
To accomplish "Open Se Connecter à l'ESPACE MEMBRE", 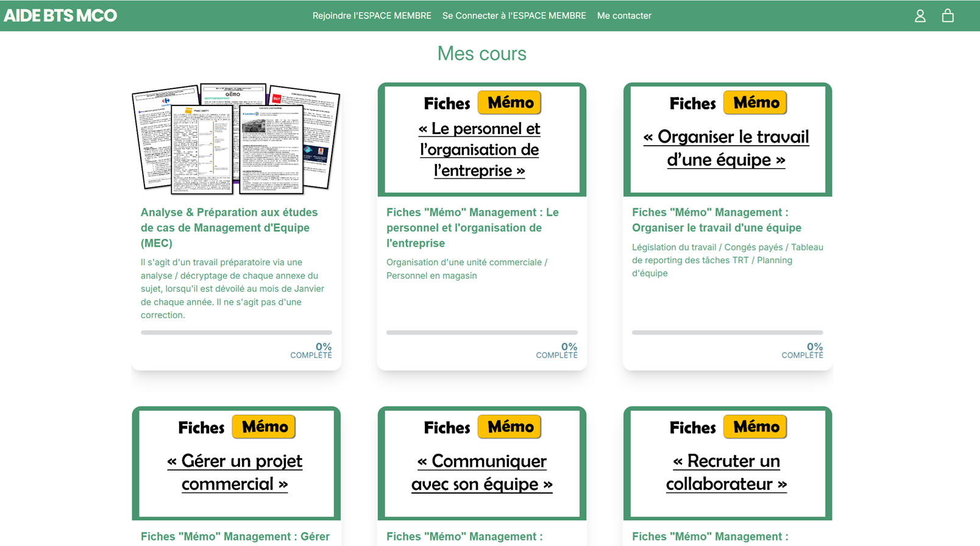I will pos(514,16).
